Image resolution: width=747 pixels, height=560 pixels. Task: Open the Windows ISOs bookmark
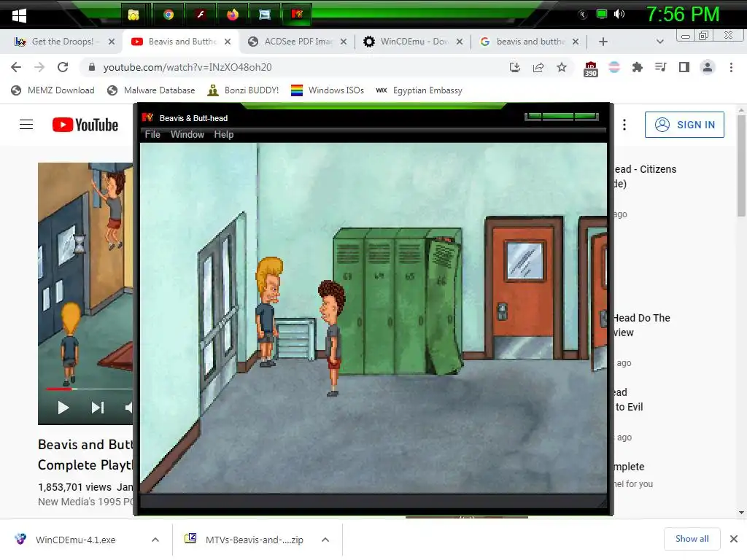coord(328,90)
